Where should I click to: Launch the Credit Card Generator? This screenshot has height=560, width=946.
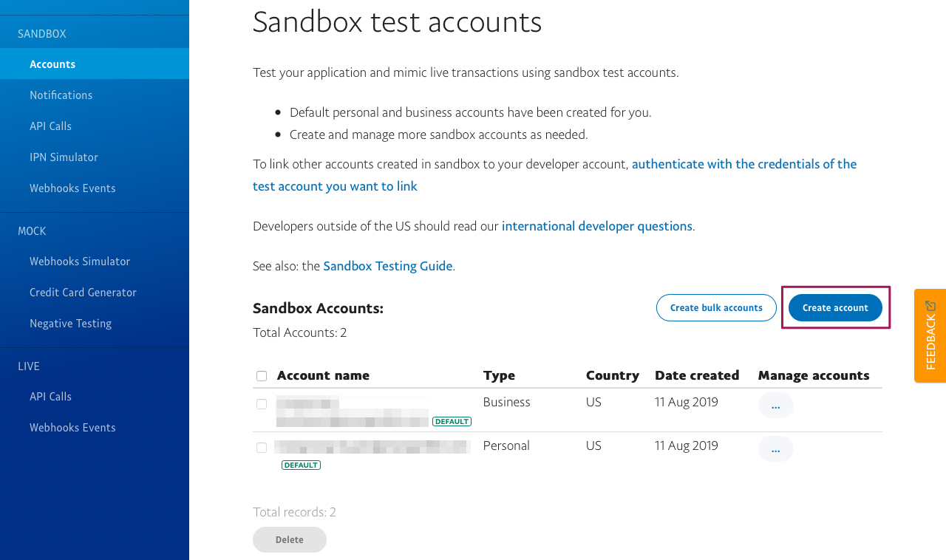[83, 293]
